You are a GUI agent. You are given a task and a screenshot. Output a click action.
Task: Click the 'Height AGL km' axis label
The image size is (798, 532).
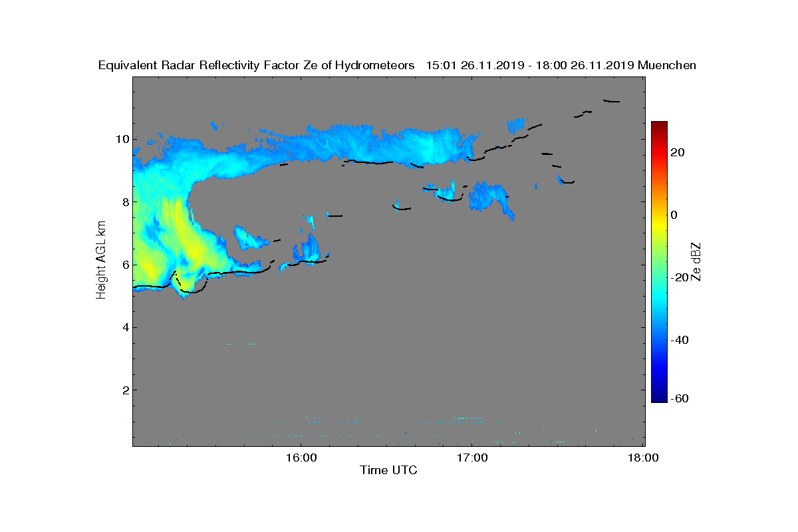[x=101, y=261]
